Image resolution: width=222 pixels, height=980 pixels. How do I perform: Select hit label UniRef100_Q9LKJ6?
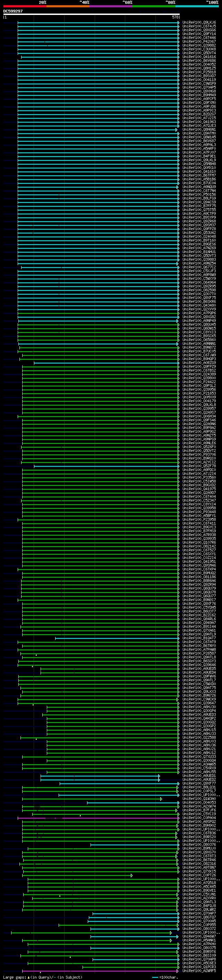[199, 23]
